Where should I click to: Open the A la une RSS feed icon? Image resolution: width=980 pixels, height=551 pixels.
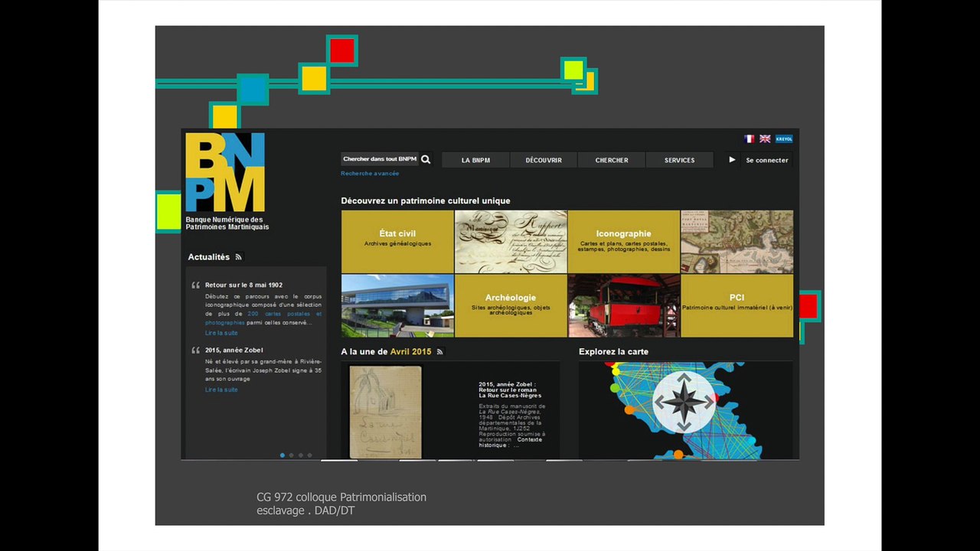point(439,352)
